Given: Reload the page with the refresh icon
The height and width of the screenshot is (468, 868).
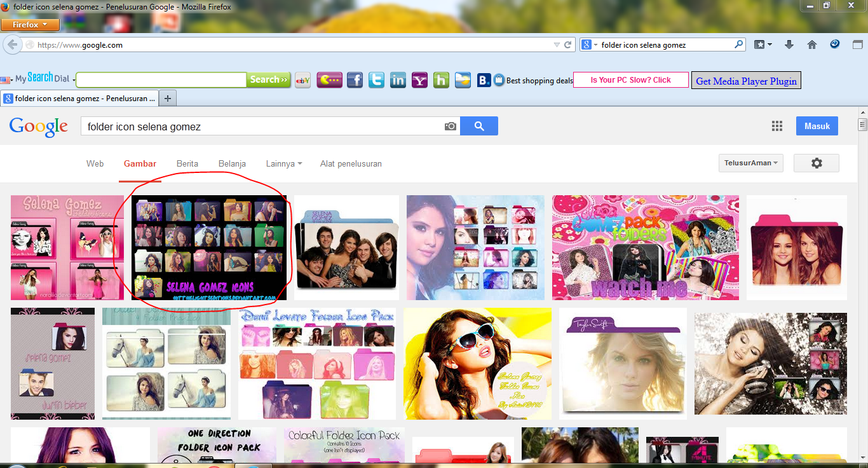Looking at the screenshot, I should coord(568,45).
